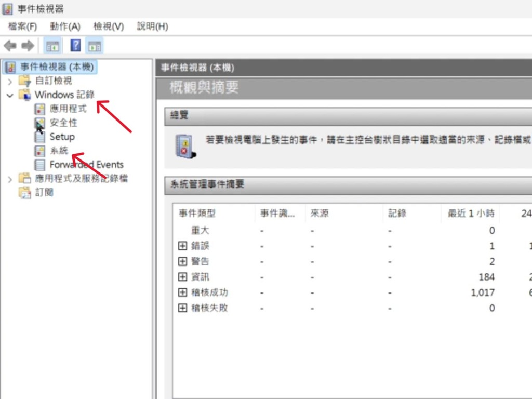Click the Event Viewer app icon in title bar

pos(7,9)
